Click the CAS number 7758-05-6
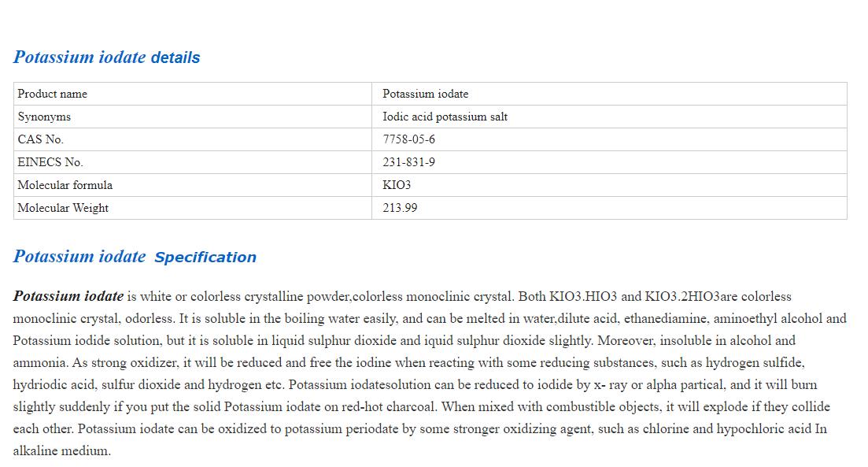This screenshot has width=868, height=467. coord(408,139)
